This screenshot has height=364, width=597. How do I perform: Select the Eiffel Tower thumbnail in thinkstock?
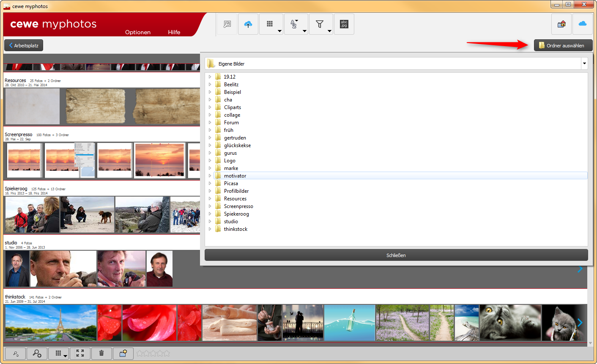coord(51,323)
